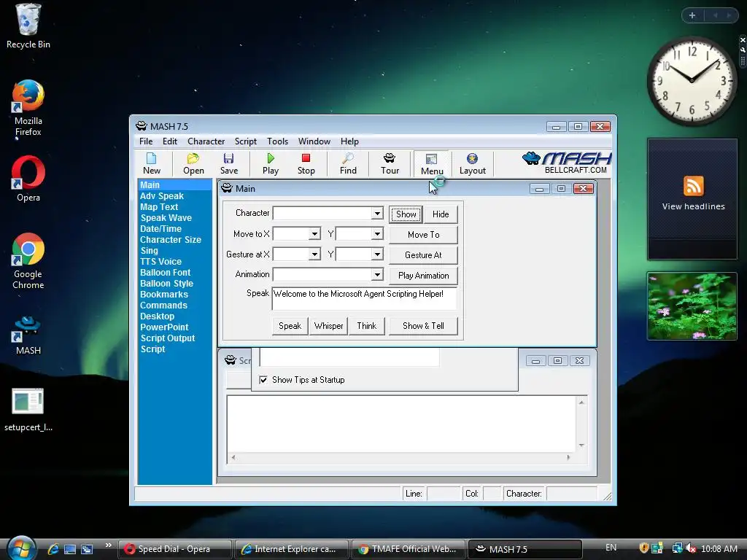Switch to Speed Dial - Opera taskbar button
747x560 pixels.
175,549
